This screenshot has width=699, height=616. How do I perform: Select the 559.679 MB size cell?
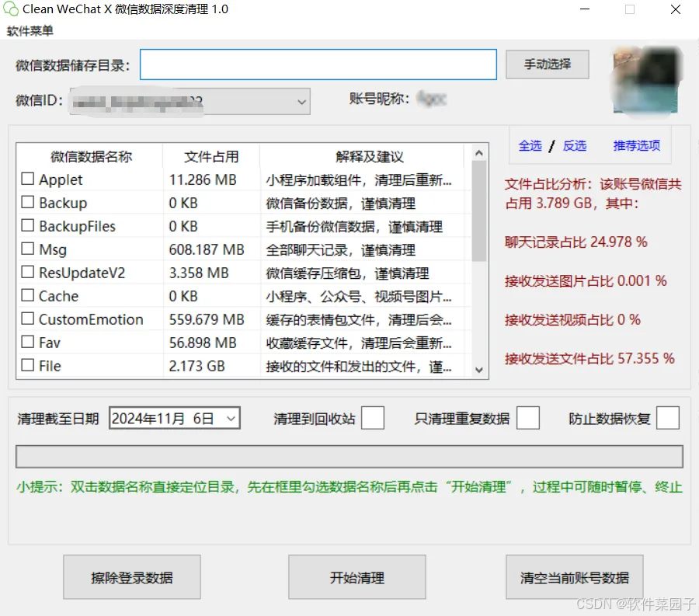click(207, 319)
